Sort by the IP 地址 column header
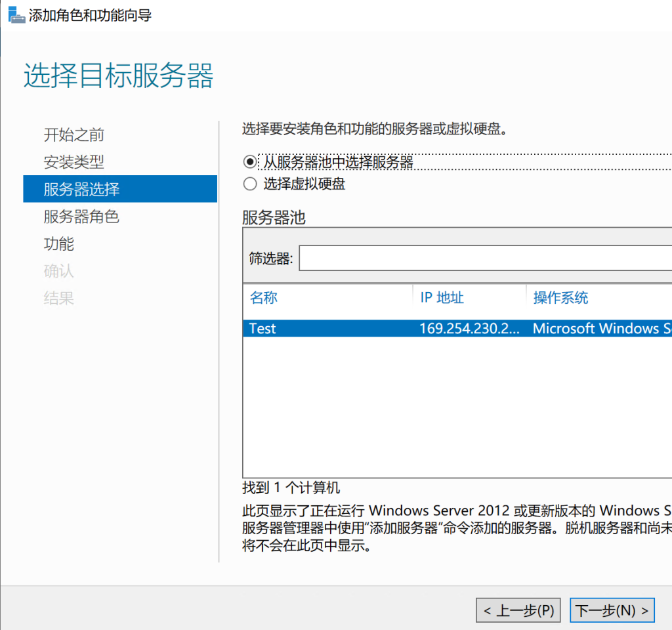 442,297
